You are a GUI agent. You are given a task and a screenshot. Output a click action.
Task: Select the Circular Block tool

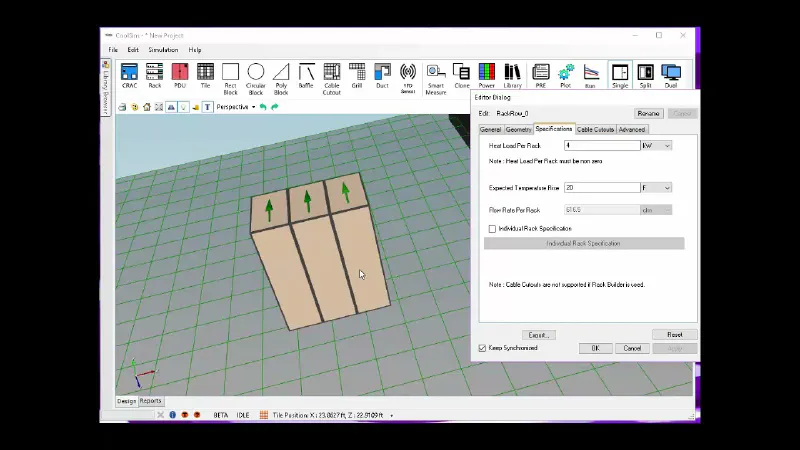click(256, 79)
